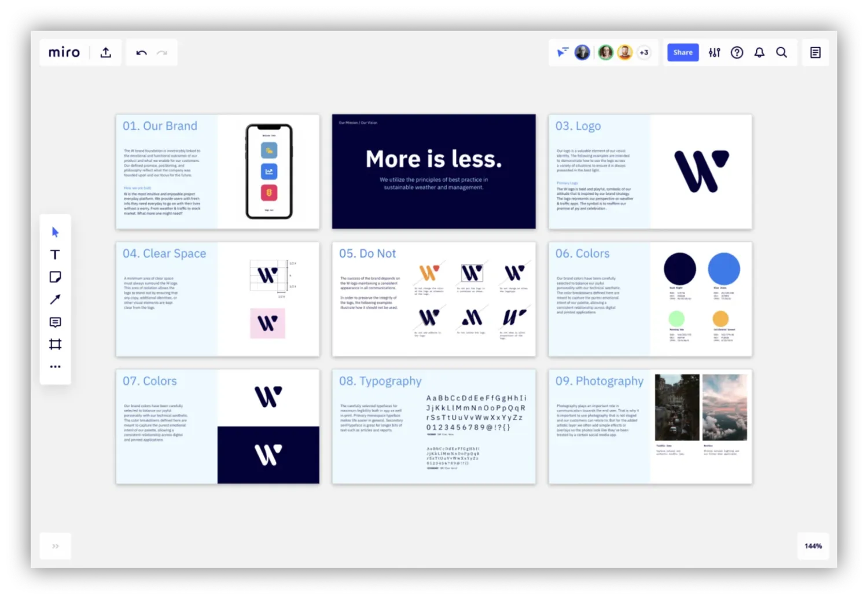Screen dimensions: 868x599
Task: Open the notes panel icon
Action: pos(815,53)
